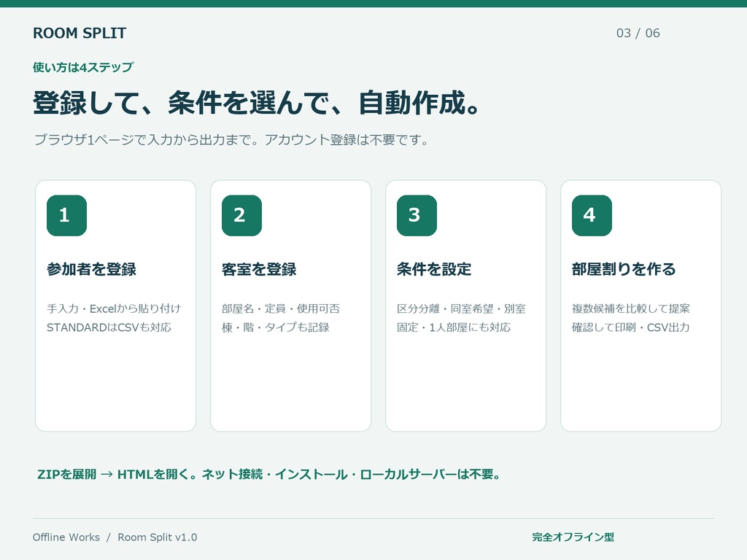Click the text 区分分離・同室希望・別室
The image size is (747, 560).
click(461, 308)
